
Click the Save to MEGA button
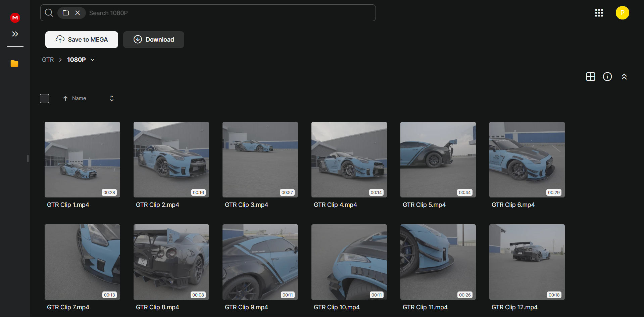82,40
